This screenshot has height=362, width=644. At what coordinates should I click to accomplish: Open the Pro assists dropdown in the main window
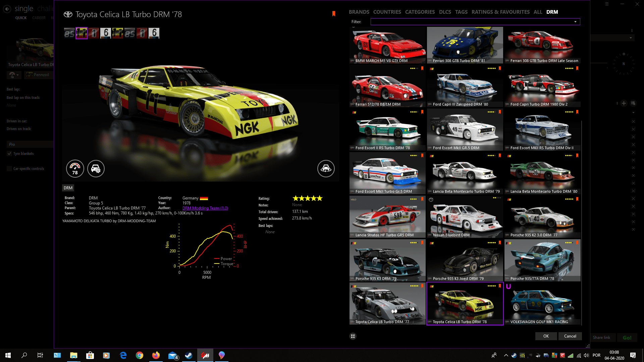30,144
